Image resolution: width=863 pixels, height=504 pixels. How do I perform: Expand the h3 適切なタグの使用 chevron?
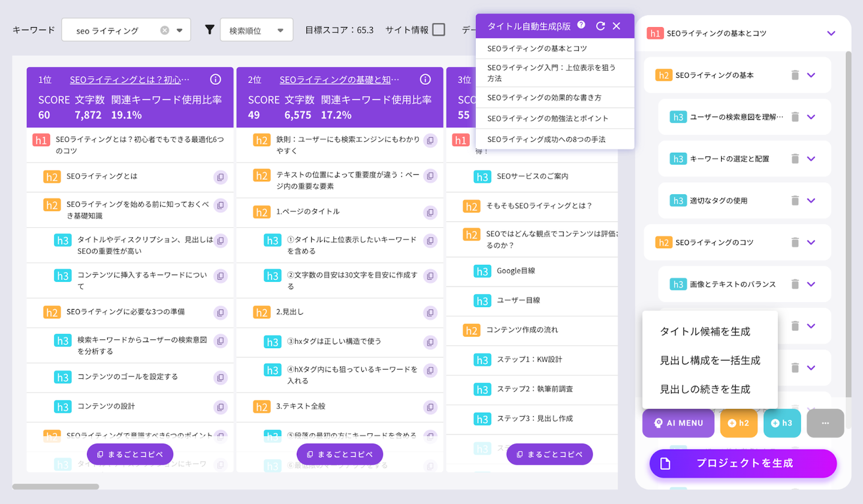pyautogui.click(x=811, y=201)
